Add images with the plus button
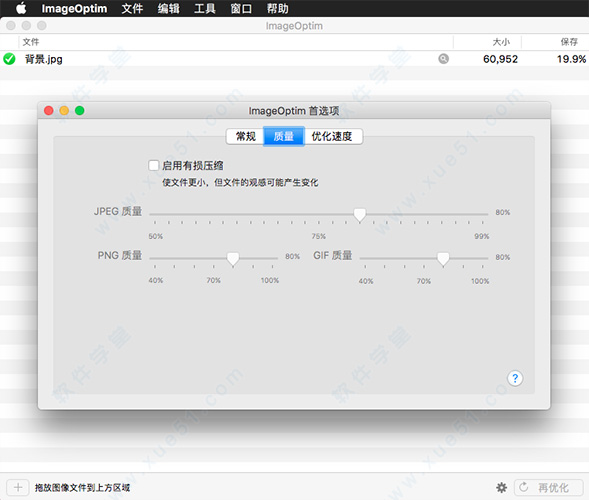 18,488
